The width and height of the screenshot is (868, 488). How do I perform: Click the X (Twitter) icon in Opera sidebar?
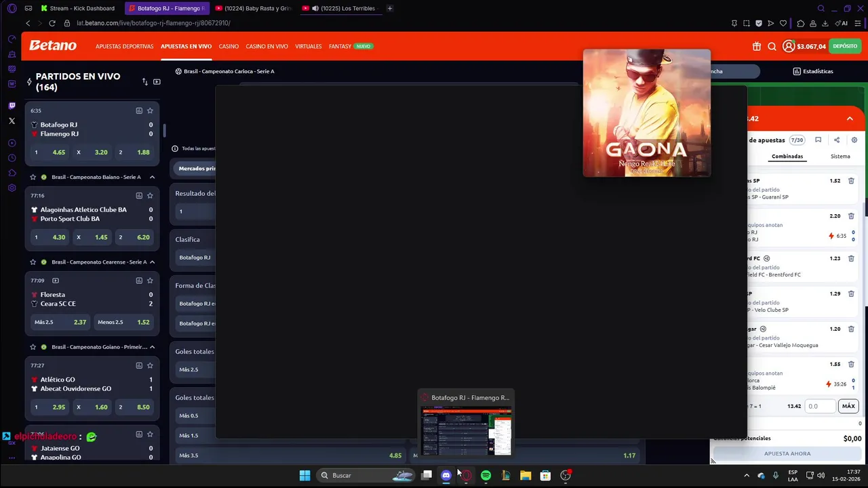click(12, 121)
